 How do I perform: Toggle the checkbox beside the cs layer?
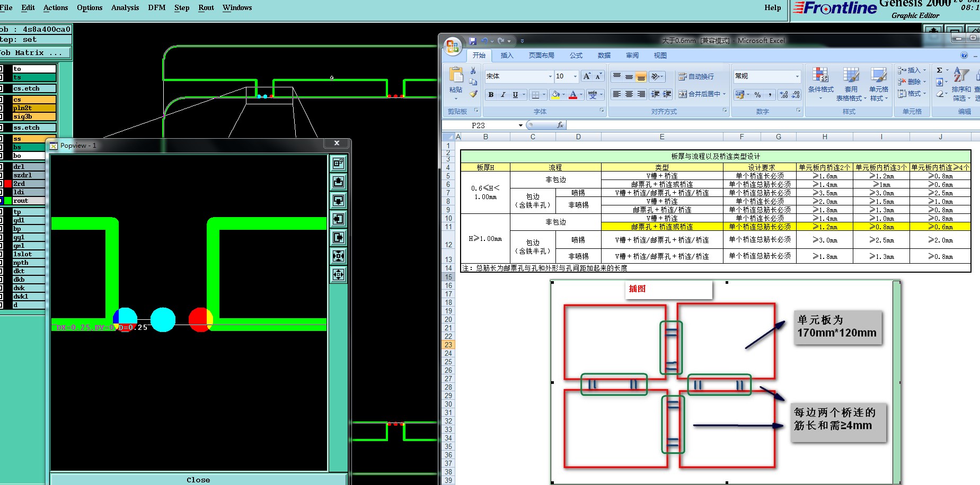(1, 100)
